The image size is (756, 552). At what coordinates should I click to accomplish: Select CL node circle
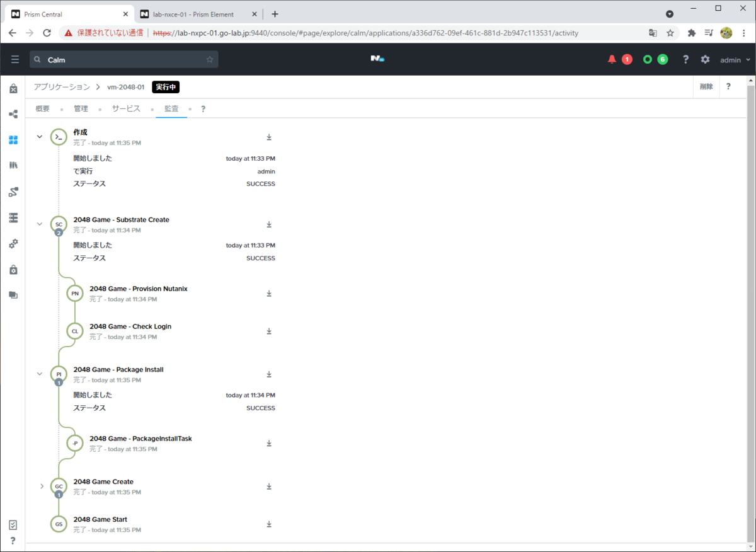(x=75, y=331)
